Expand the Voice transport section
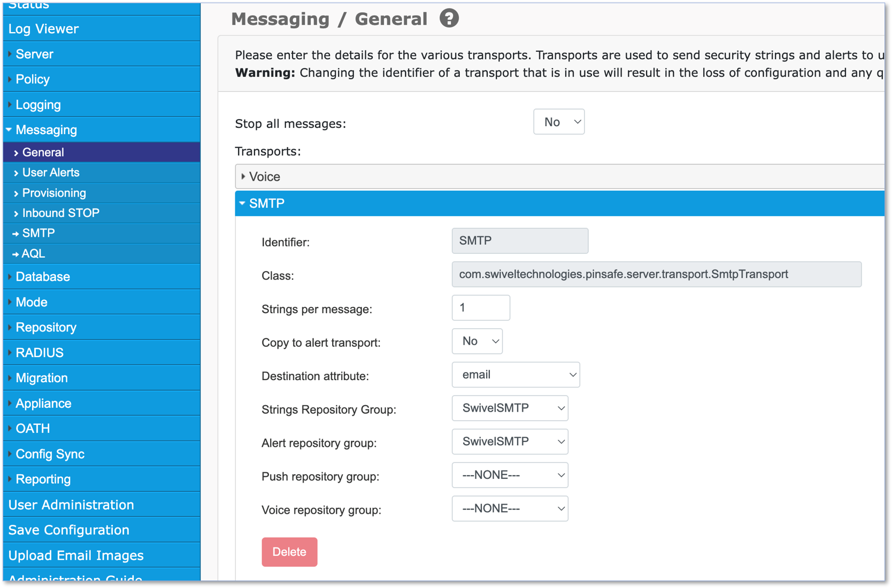The image size is (892, 588). [559, 176]
